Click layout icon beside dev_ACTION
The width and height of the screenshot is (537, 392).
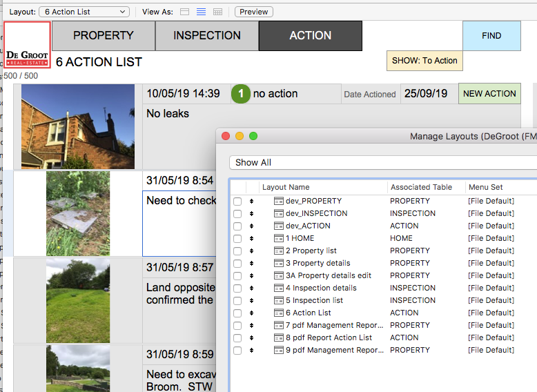click(279, 226)
